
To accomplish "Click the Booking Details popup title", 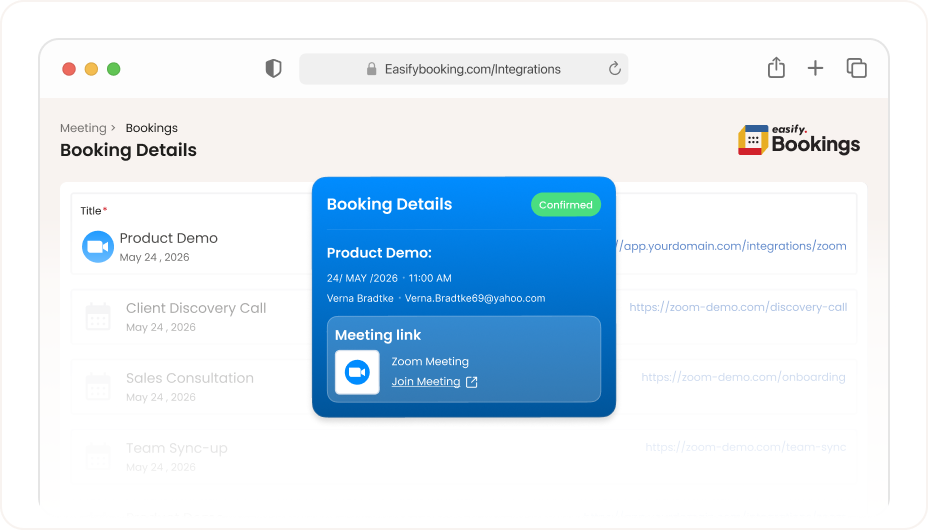I will pyautogui.click(x=389, y=204).
